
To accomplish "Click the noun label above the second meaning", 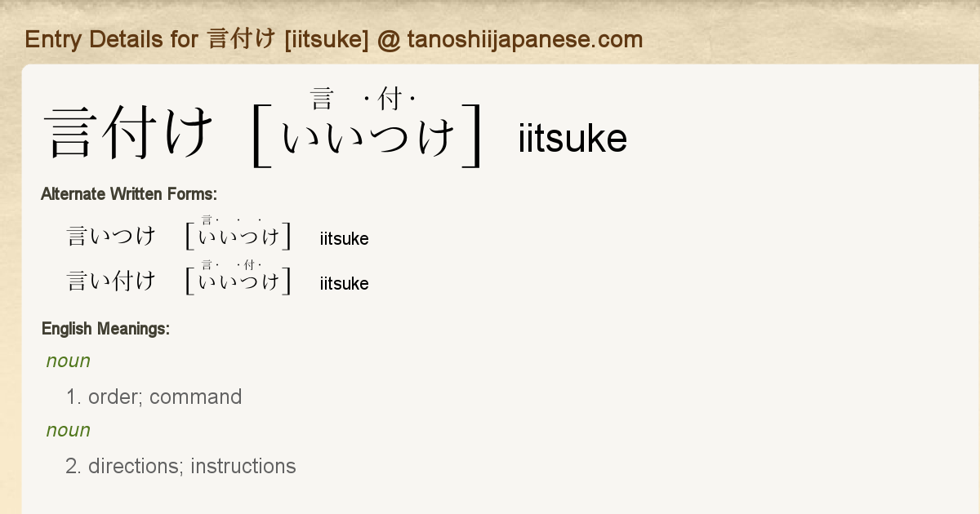I will [69, 430].
